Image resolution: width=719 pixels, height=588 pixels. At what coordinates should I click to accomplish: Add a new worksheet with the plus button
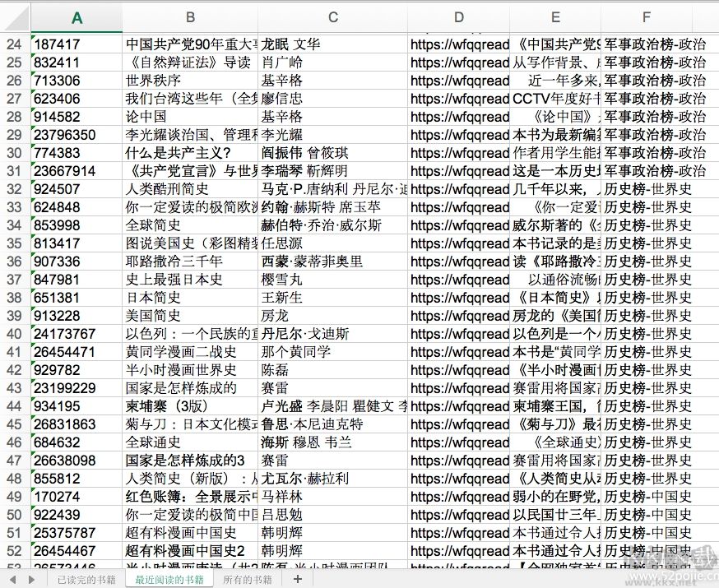click(298, 580)
